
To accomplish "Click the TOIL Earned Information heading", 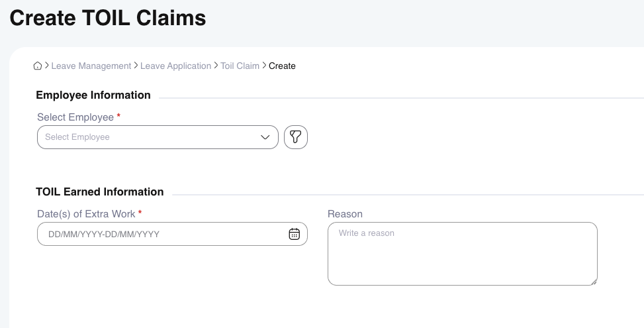I will [x=100, y=192].
